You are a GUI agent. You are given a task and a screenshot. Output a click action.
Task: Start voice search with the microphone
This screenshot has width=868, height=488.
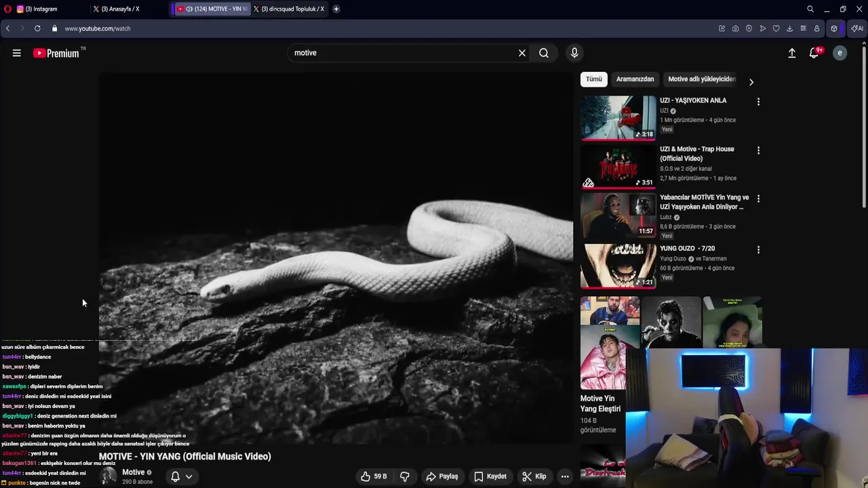tap(574, 53)
